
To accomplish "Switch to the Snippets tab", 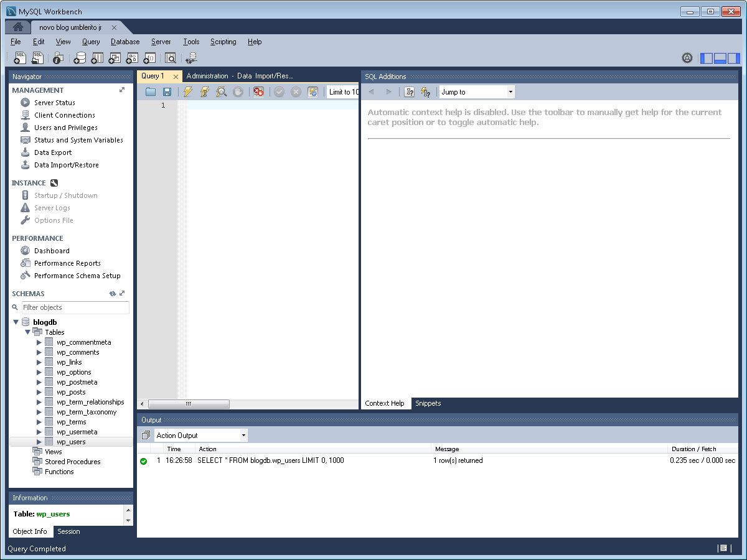I will click(428, 403).
